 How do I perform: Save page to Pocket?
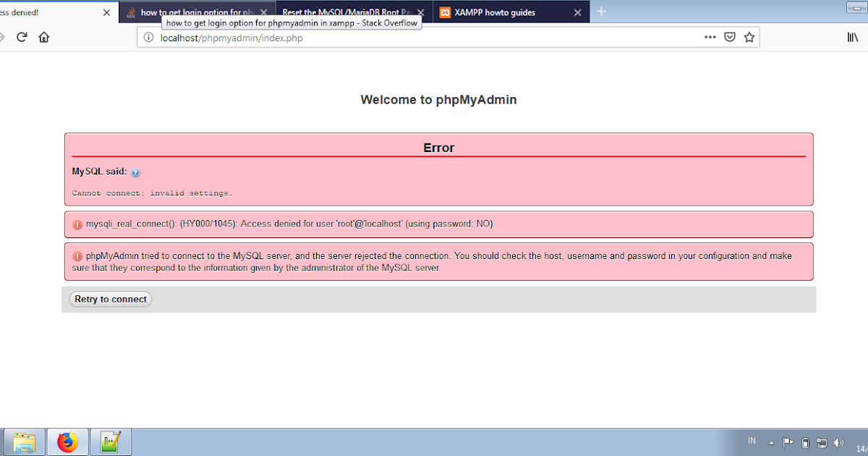pos(731,38)
